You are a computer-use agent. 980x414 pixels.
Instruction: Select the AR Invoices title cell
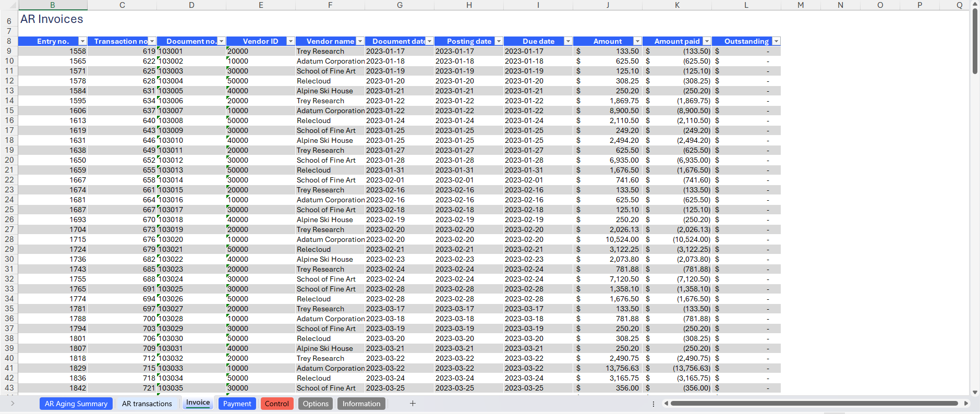tap(52, 19)
